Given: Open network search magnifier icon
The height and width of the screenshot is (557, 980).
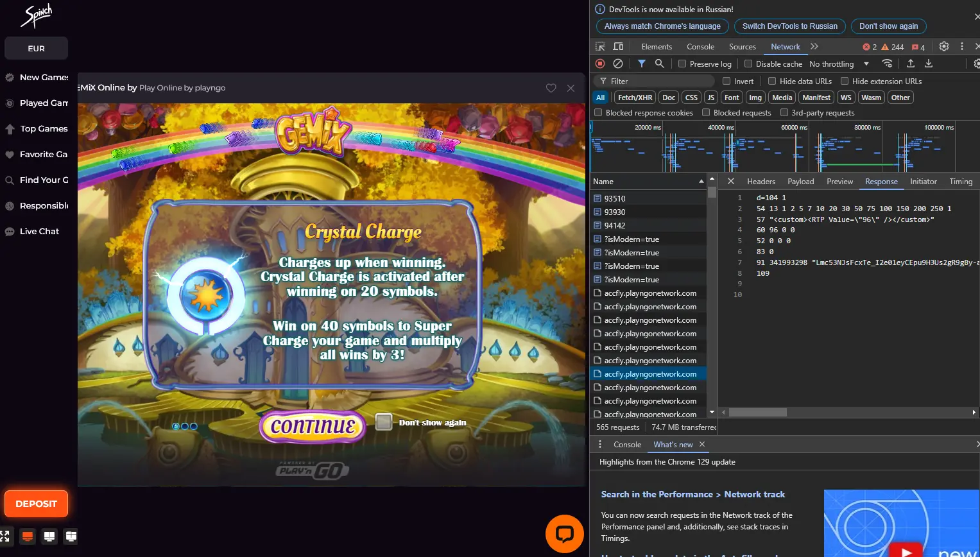Looking at the screenshot, I should click(659, 64).
